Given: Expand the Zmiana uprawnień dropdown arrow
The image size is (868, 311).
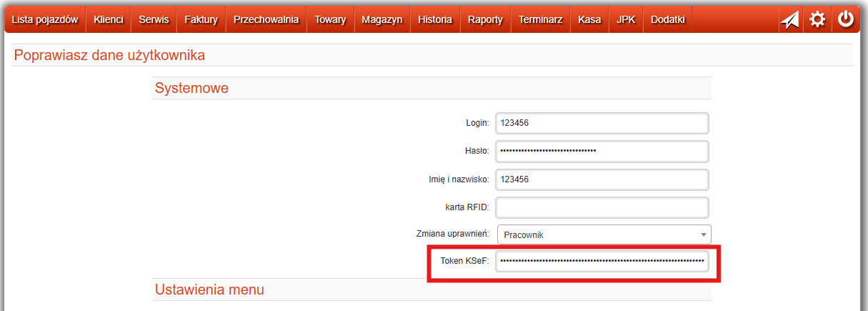Looking at the screenshot, I should coord(703,235).
